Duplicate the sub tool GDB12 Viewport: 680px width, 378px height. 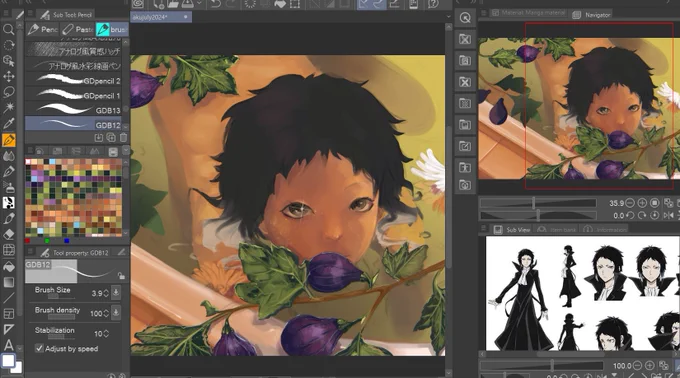111,138
